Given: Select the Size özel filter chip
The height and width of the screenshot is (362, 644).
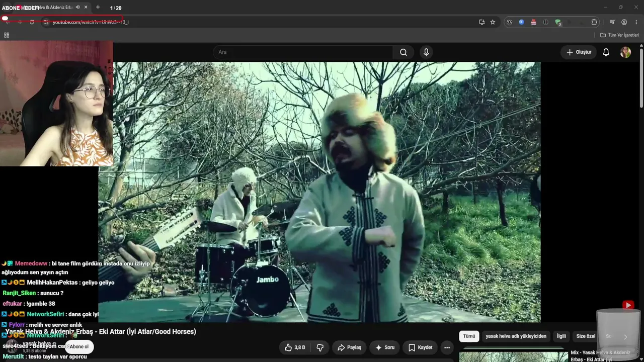Looking at the screenshot, I should [586, 336].
